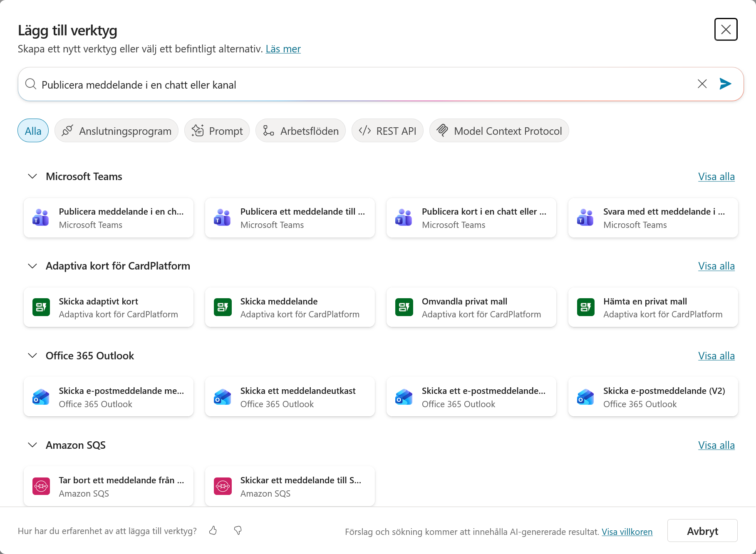Viewport: 756px width, 554px height.
Task: Select Skicka e-postmeddelande me... Outlook card
Action: click(109, 397)
